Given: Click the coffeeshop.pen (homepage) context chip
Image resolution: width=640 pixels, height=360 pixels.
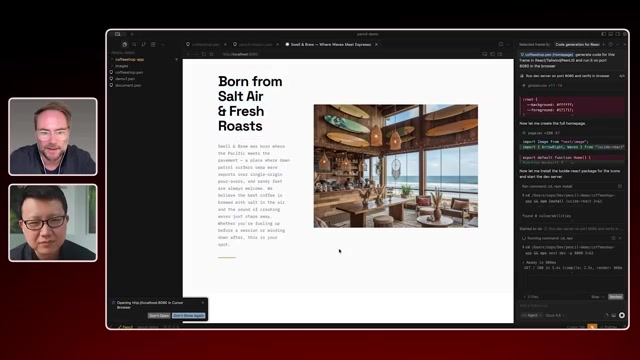Looking at the screenshot, I should [547, 54].
